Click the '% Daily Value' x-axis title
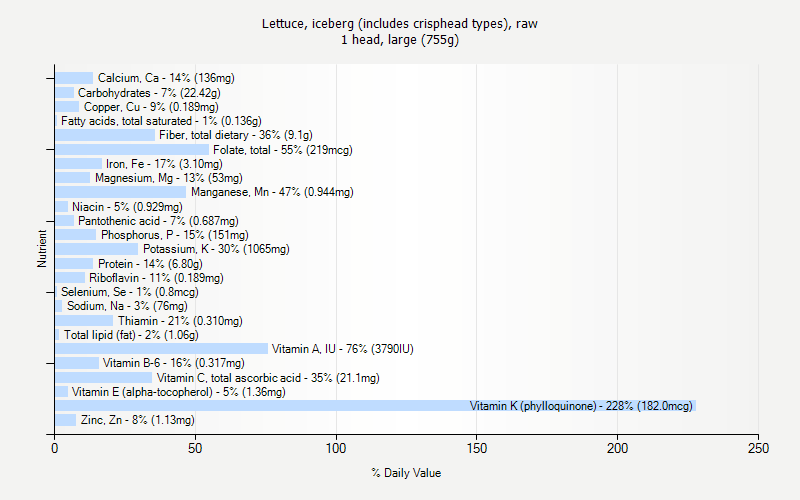This screenshot has width=800, height=500. [406, 473]
